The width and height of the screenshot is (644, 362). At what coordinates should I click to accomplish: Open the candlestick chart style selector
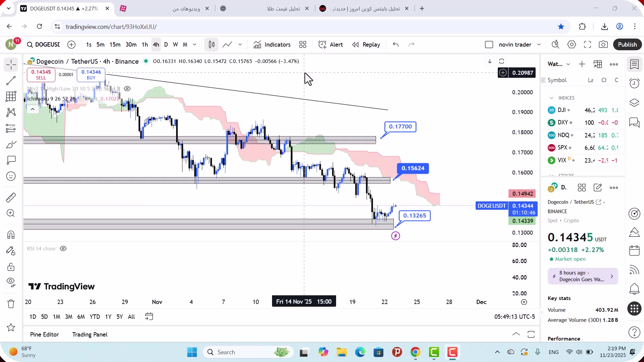click(211, 45)
